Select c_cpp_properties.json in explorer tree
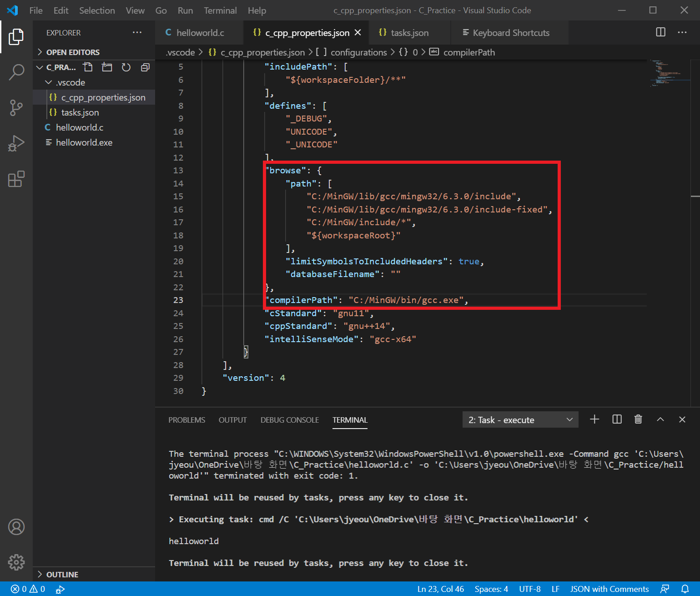Screen dimensions: 700x596 94,97
